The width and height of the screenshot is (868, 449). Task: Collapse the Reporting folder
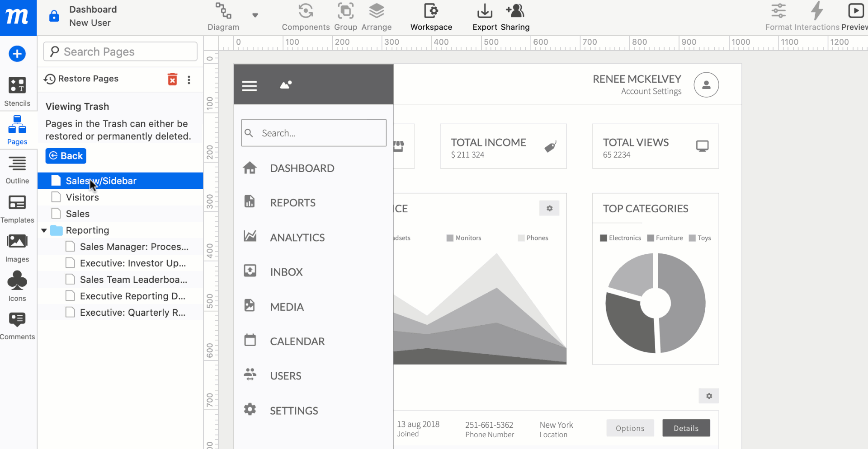click(44, 230)
